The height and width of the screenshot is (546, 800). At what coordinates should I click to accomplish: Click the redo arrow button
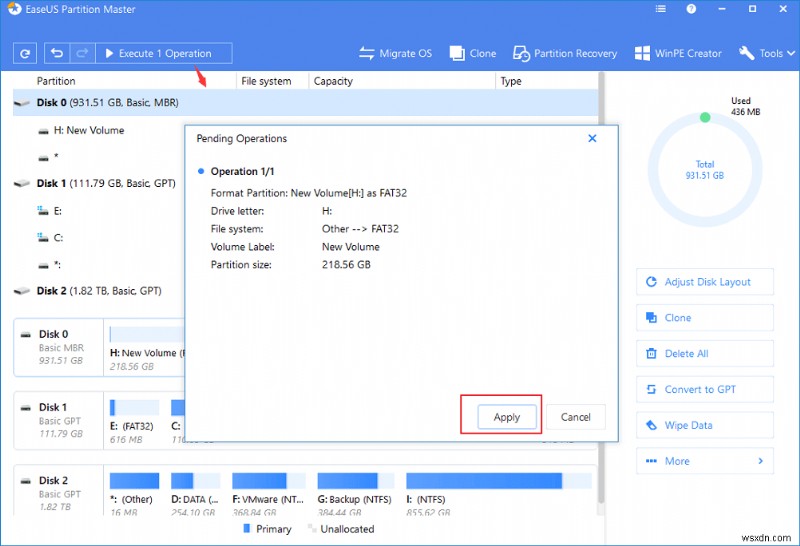click(83, 53)
